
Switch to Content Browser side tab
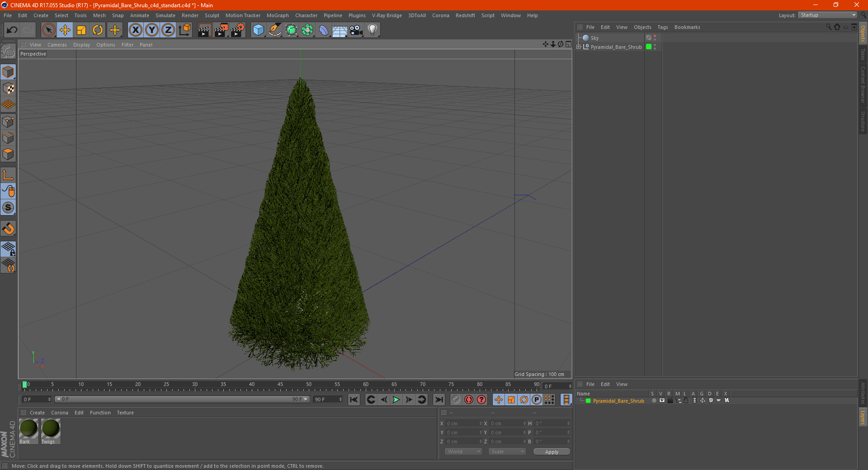pyautogui.click(x=863, y=85)
